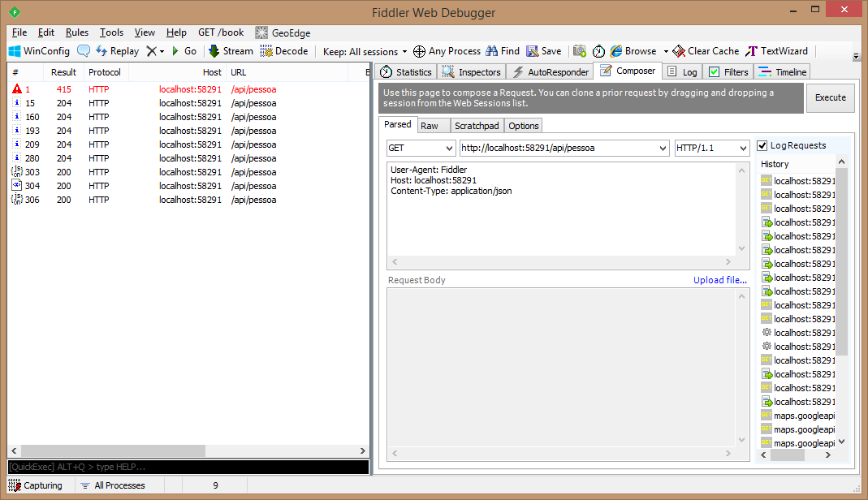
Task: Open the Filters tab
Action: pyautogui.click(x=729, y=72)
